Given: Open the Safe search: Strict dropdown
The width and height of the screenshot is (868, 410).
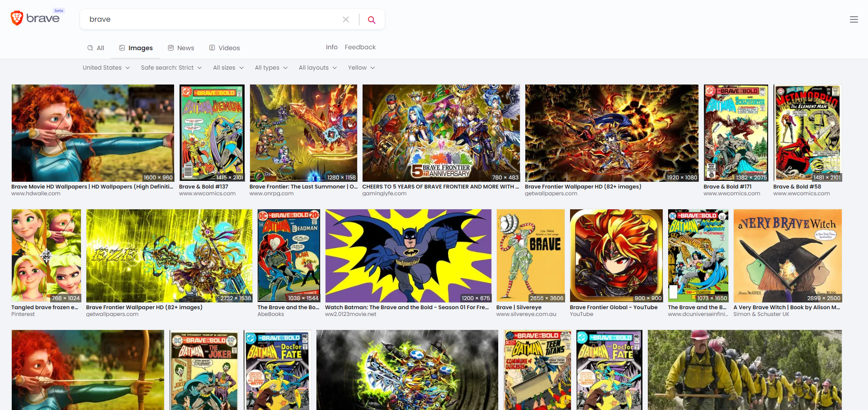Looking at the screenshot, I should (171, 68).
